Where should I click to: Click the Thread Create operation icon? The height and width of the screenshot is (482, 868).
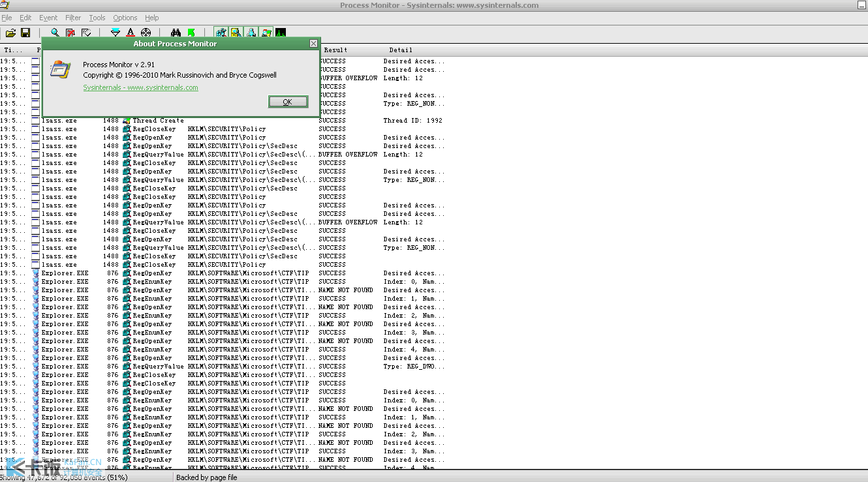click(x=127, y=121)
